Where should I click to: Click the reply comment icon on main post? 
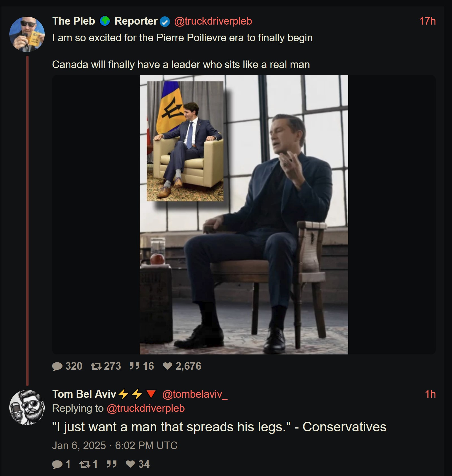click(x=57, y=366)
